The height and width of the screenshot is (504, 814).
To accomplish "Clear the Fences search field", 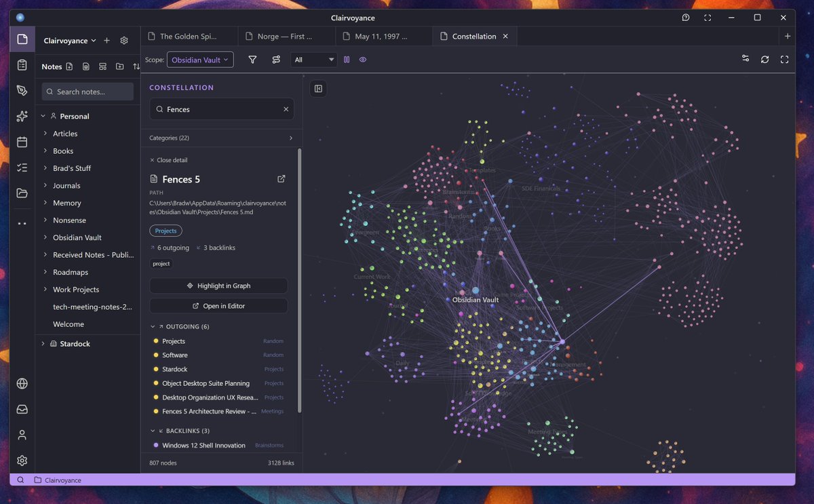I will [286, 109].
